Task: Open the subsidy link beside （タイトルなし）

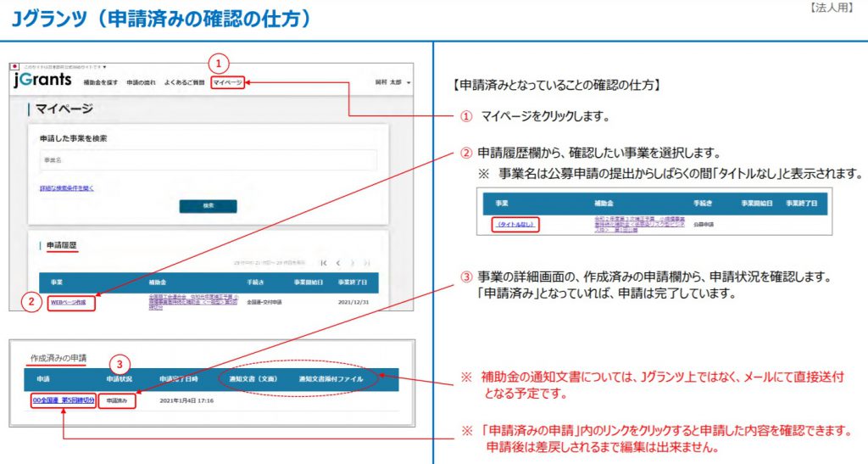Action: (x=639, y=224)
